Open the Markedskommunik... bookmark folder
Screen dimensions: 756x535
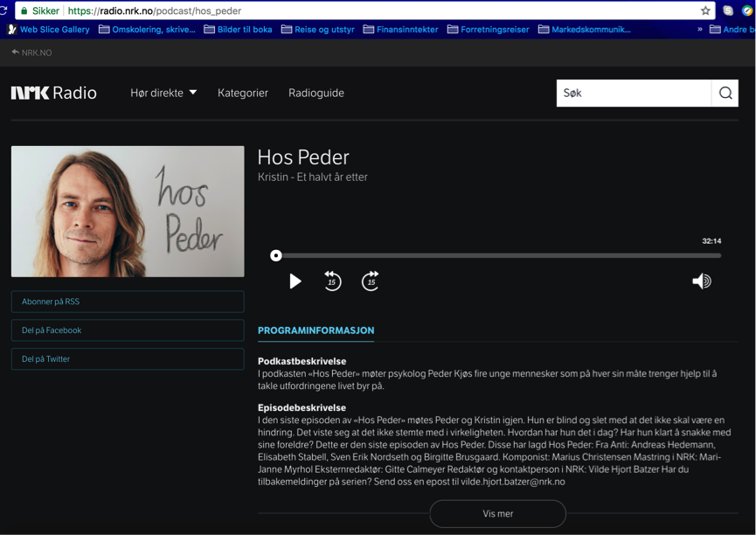tap(585, 30)
